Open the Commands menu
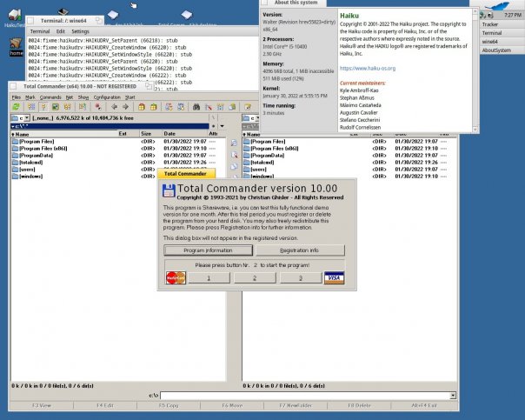The height and width of the screenshot is (420, 525). (50, 97)
